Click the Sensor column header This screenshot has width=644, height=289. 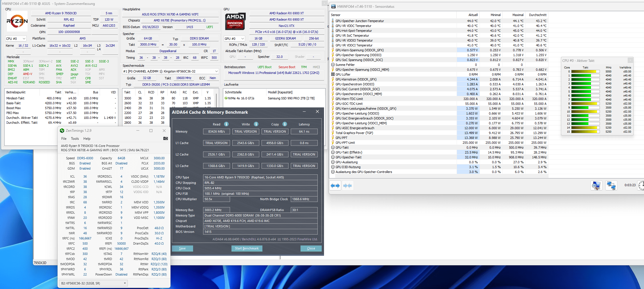click(x=393, y=15)
